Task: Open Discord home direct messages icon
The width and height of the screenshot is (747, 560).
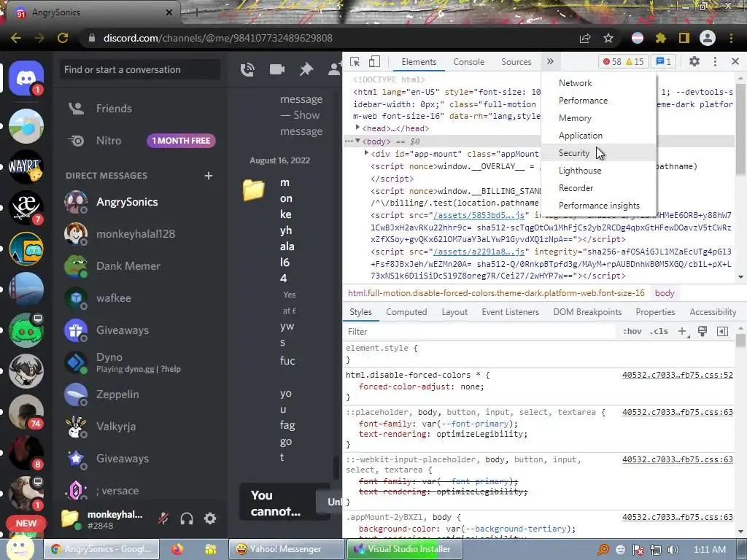Action: tap(26, 77)
